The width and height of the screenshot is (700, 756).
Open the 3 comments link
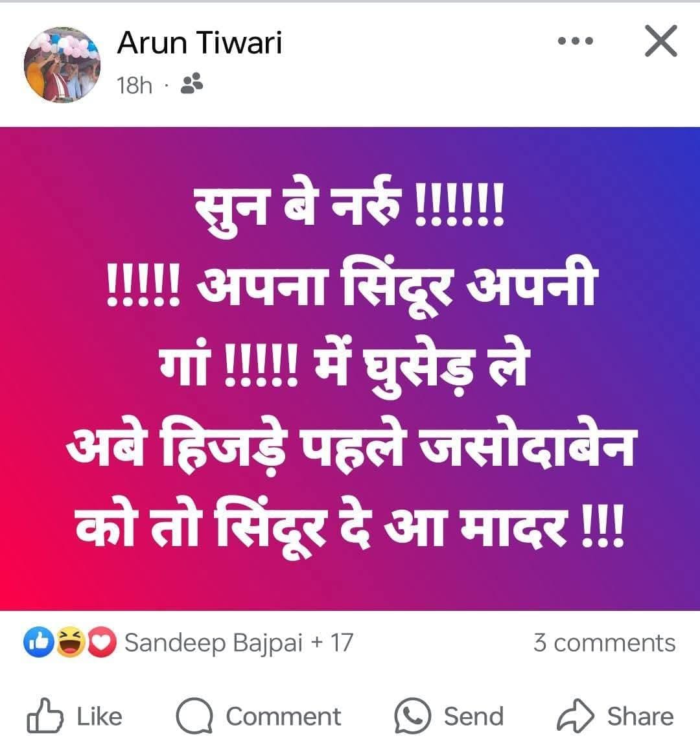click(x=604, y=643)
